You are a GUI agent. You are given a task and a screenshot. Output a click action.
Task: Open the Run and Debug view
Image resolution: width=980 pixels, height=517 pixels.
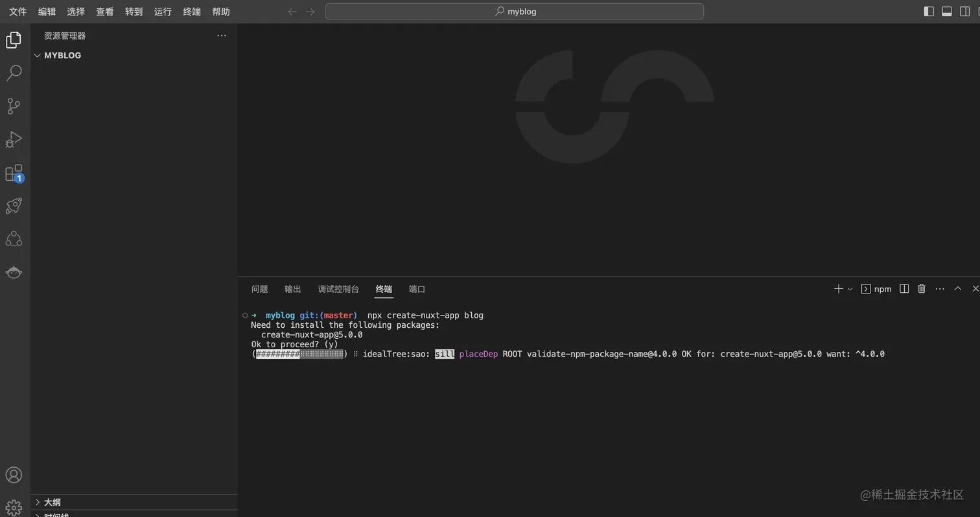[14, 139]
